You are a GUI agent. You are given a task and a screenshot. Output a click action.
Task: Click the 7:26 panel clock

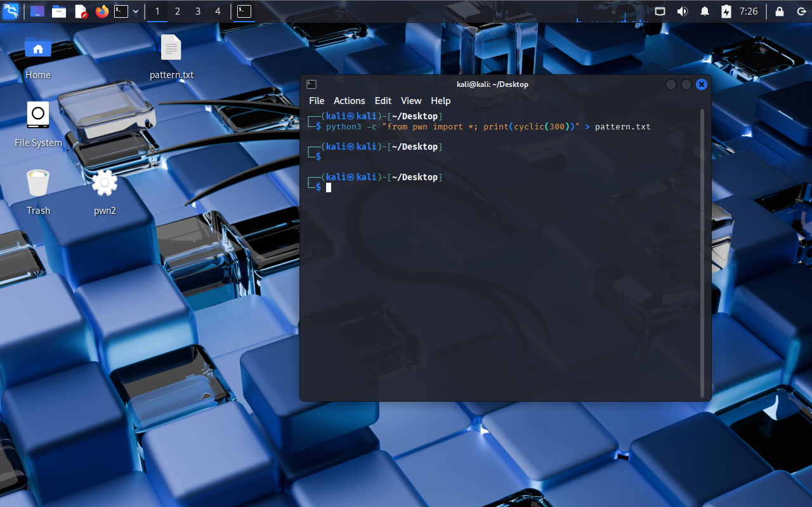[x=749, y=11]
